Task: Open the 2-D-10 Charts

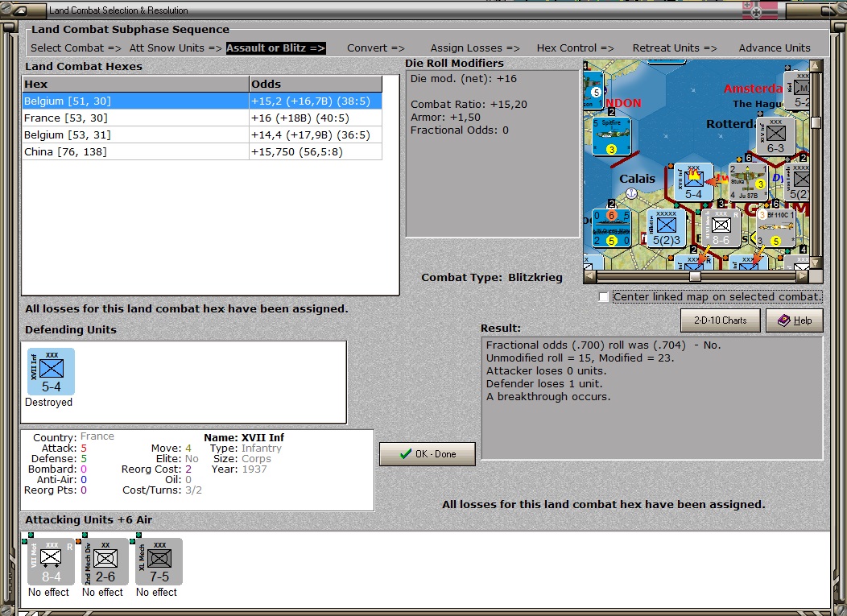Action: click(720, 320)
